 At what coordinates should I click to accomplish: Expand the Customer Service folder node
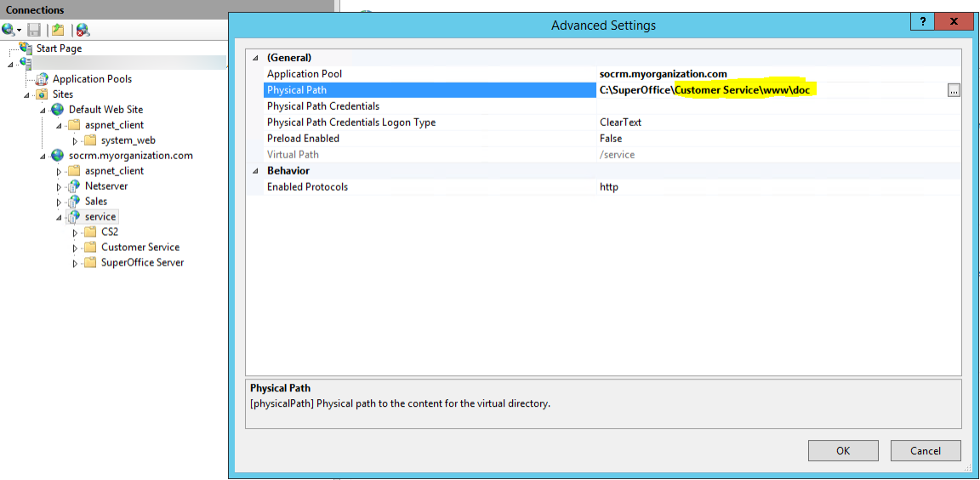75,248
